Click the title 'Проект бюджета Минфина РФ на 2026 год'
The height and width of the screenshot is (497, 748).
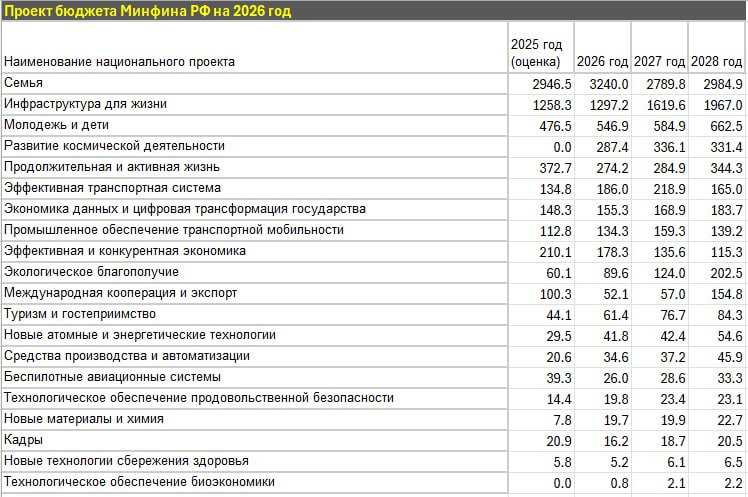tap(150, 9)
